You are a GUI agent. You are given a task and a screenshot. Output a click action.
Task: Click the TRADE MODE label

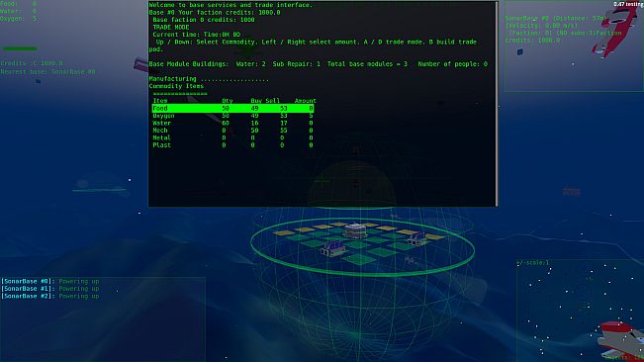tap(171, 27)
